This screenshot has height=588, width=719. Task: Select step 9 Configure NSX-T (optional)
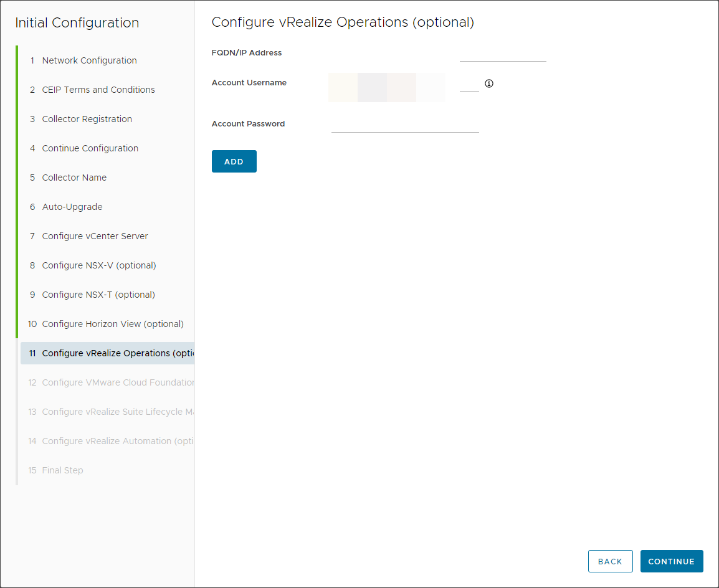tap(107, 295)
